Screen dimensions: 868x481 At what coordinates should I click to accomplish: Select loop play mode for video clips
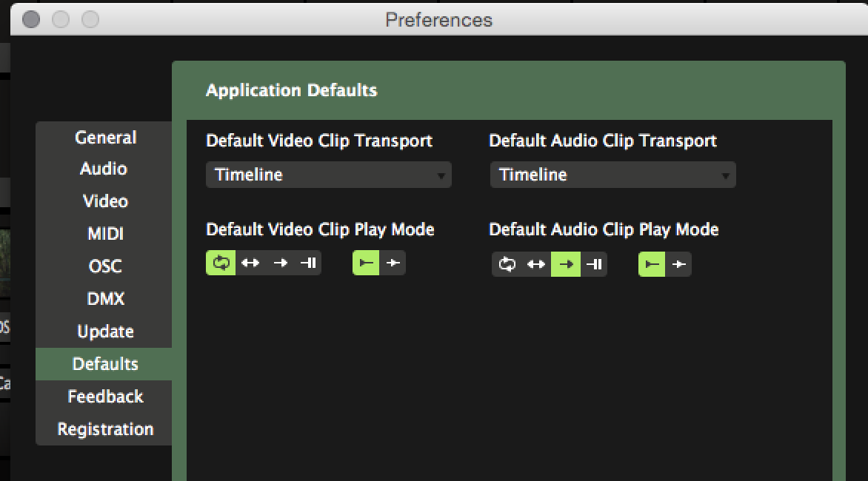click(x=221, y=263)
